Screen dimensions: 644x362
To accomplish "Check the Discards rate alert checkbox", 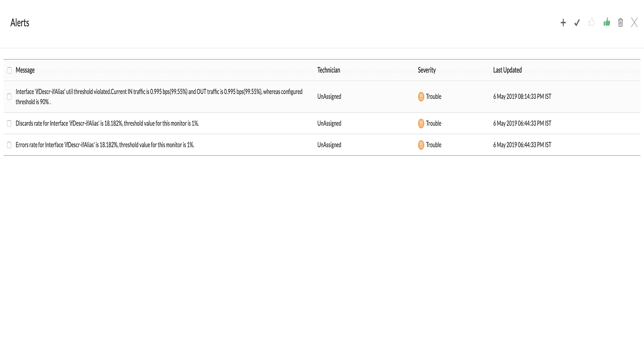I will point(9,123).
